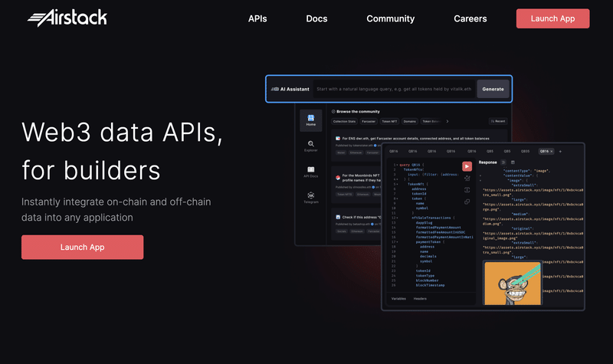This screenshot has height=364, width=613.
Task: Add a new query tab with plus
Action: tap(560, 151)
